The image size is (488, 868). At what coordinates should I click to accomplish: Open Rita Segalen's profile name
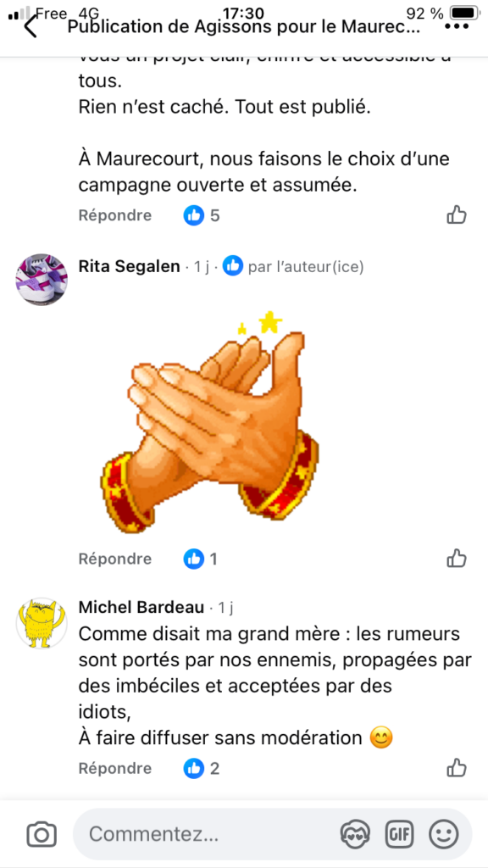coord(130,267)
